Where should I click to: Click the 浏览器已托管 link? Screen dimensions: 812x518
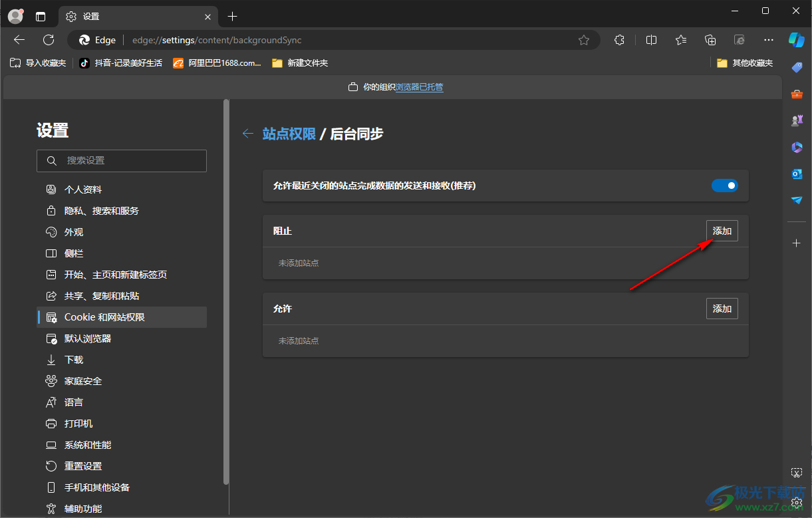point(419,87)
